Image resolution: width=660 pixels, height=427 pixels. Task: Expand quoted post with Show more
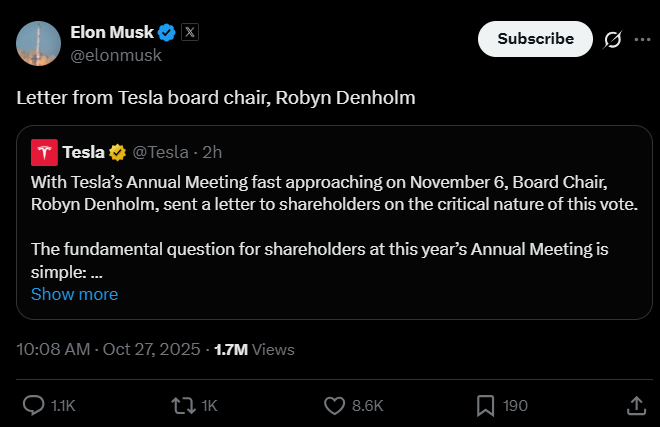[x=74, y=294]
